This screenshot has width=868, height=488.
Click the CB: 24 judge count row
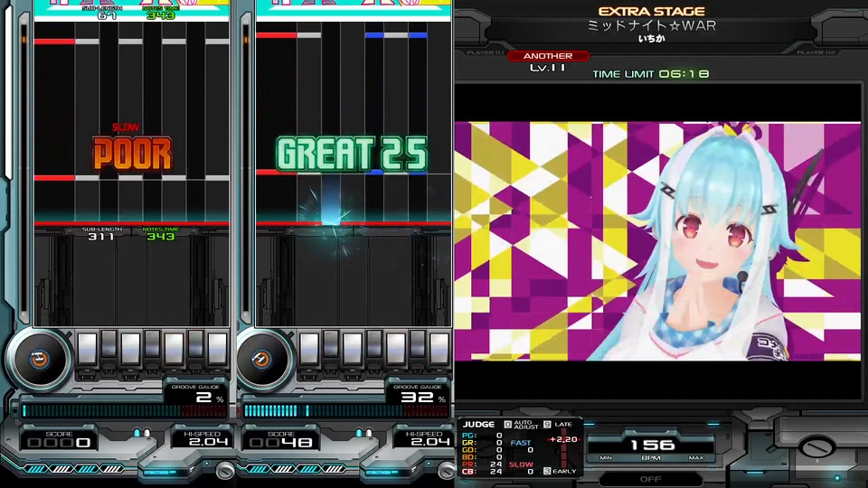[x=482, y=472]
